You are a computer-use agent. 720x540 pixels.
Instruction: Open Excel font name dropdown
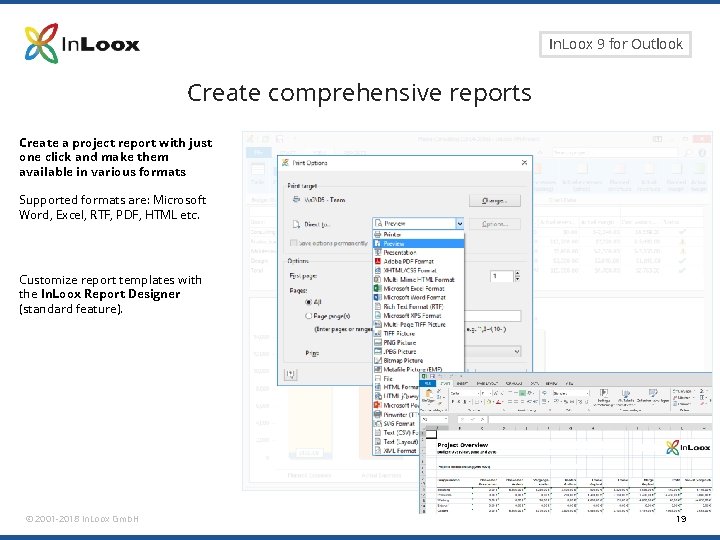(476, 394)
